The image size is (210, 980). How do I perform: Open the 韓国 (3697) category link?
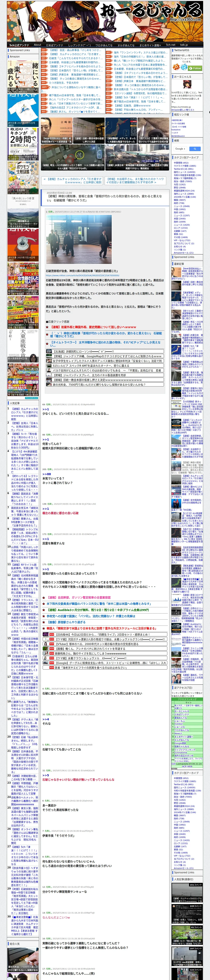coord(180,200)
